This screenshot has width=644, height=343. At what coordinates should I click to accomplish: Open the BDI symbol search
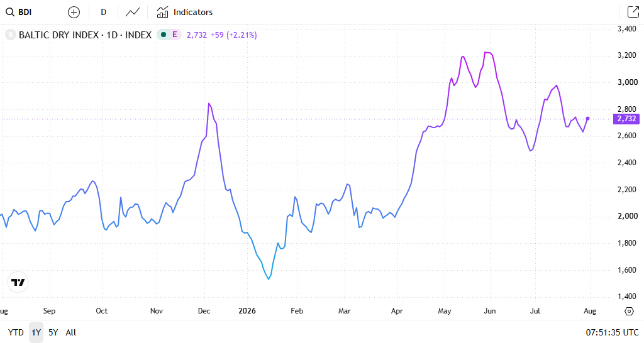click(19, 13)
